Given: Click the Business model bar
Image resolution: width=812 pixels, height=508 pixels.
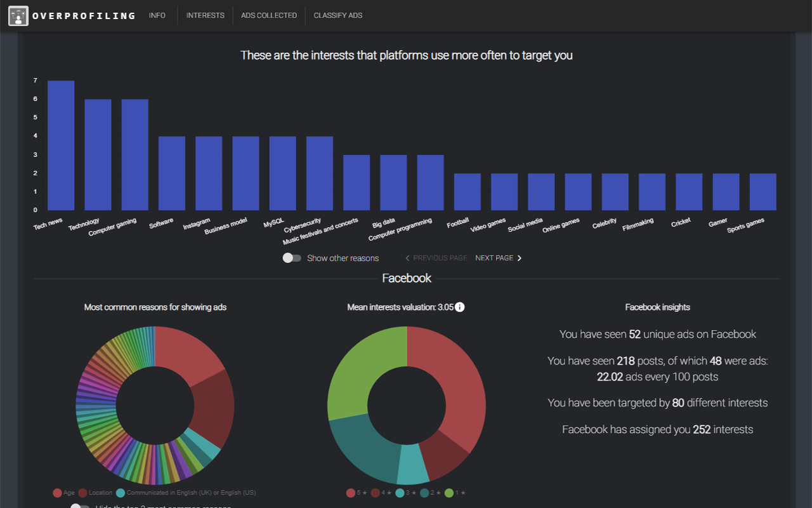Looking at the screenshot, I should 246,173.
